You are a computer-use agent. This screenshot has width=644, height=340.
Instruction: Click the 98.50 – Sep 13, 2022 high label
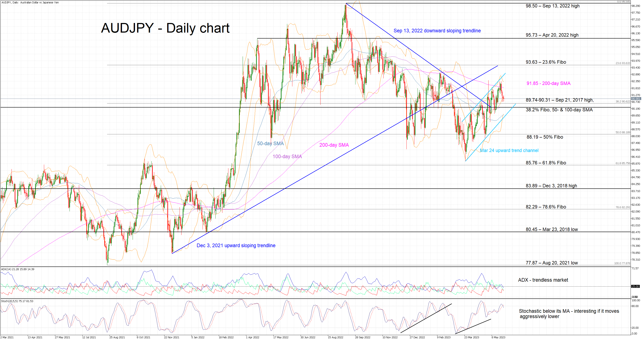pos(552,6)
